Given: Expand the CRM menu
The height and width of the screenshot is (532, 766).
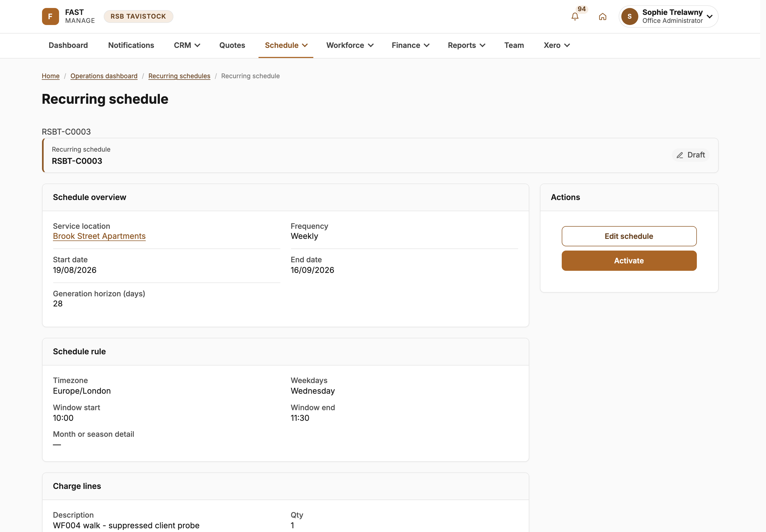Looking at the screenshot, I should coord(187,45).
